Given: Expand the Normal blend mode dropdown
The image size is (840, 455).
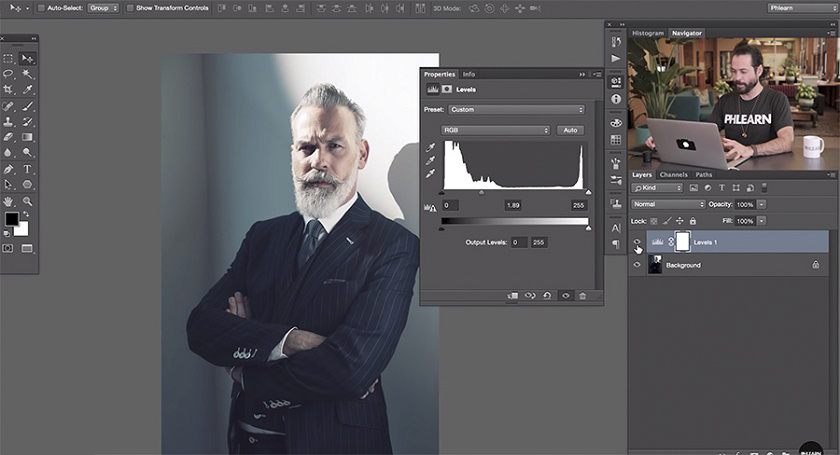Looking at the screenshot, I should coord(668,204).
